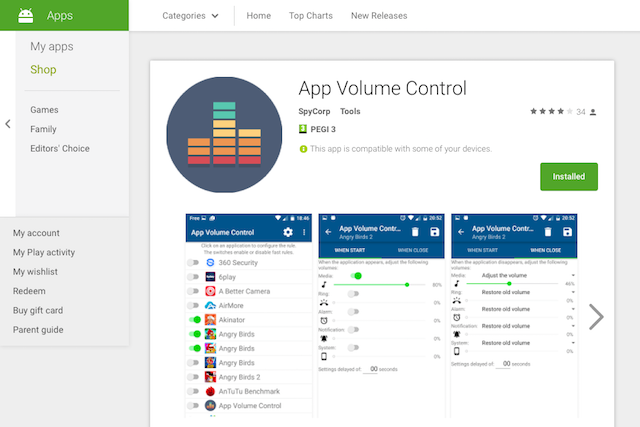Click the App Volume Control app icon
This screenshot has width=640, height=427.
pyautogui.click(x=224, y=135)
